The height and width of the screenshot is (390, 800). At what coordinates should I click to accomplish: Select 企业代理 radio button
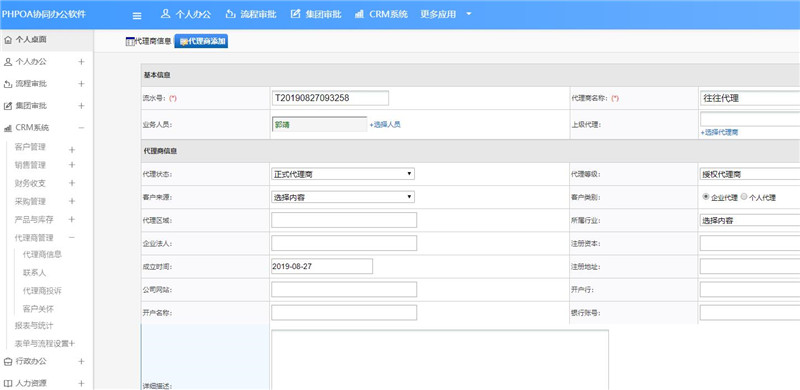(x=706, y=197)
